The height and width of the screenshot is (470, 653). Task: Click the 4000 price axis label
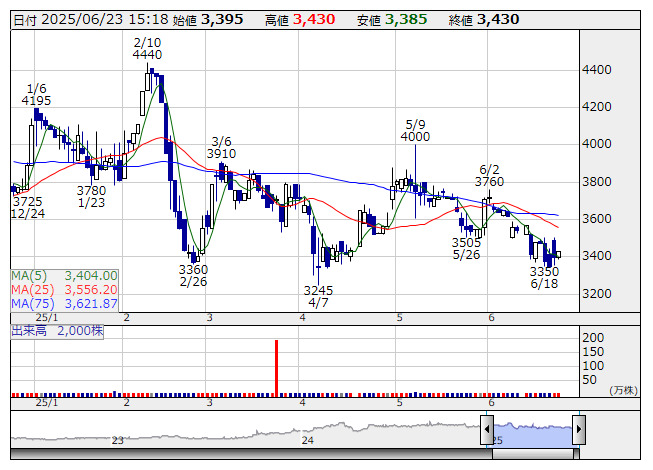[597, 144]
